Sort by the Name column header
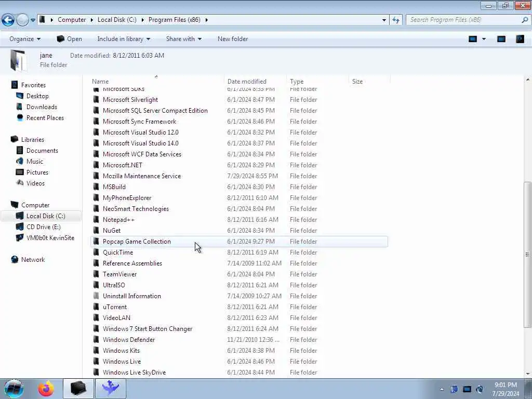 [x=100, y=82]
